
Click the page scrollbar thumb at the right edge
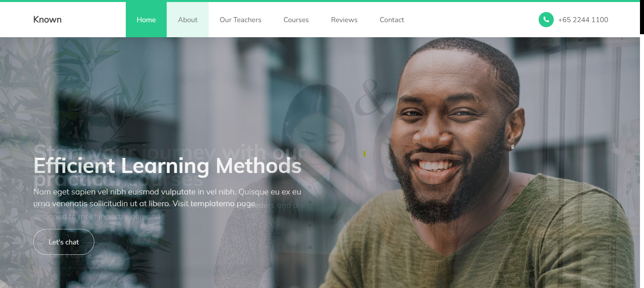click(642, 17)
